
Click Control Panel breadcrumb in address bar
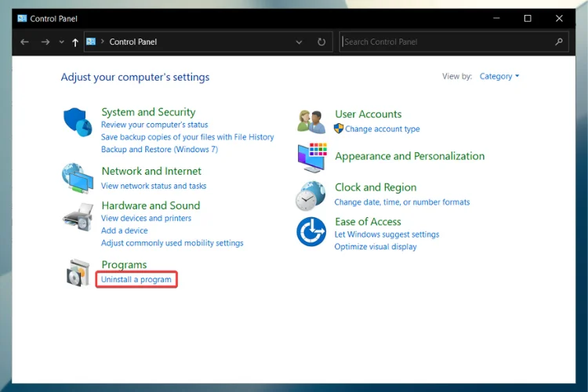133,42
